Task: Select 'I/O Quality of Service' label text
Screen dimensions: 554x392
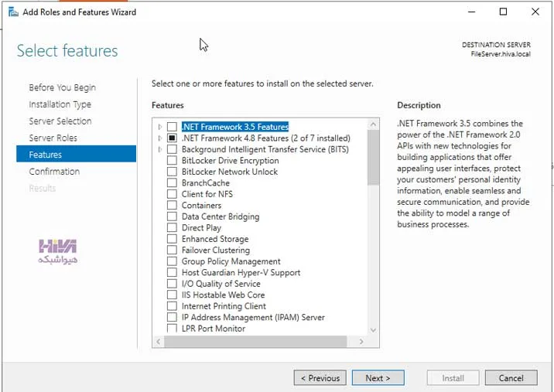Action: tap(221, 284)
